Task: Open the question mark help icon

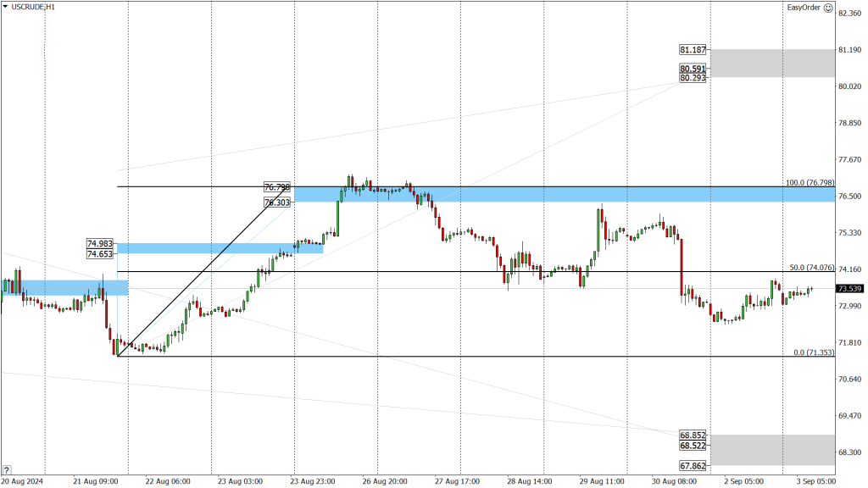Action: tap(6, 470)
